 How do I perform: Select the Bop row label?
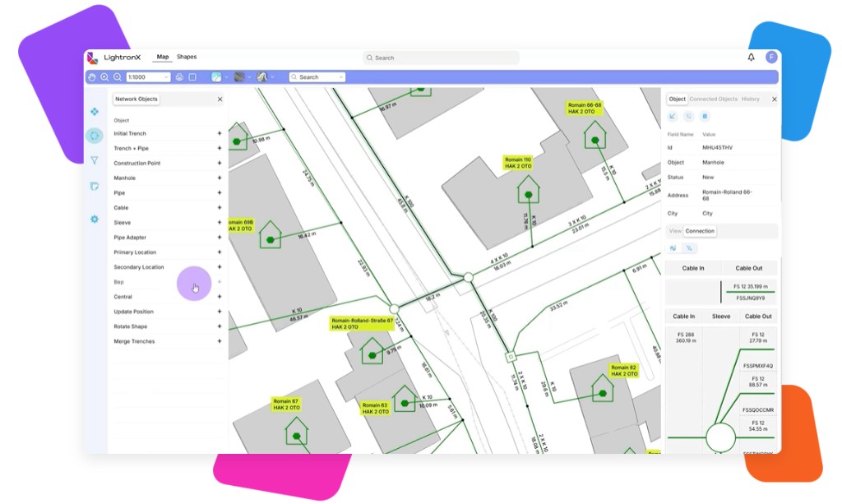click(118, 282)
